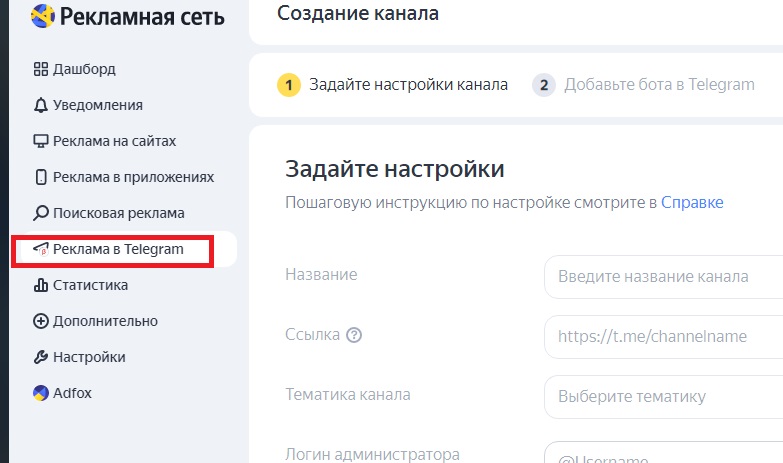Viewport: 783px width, 463px height.
Task: Open the Дашборд menu item
Action: point(84,69)
